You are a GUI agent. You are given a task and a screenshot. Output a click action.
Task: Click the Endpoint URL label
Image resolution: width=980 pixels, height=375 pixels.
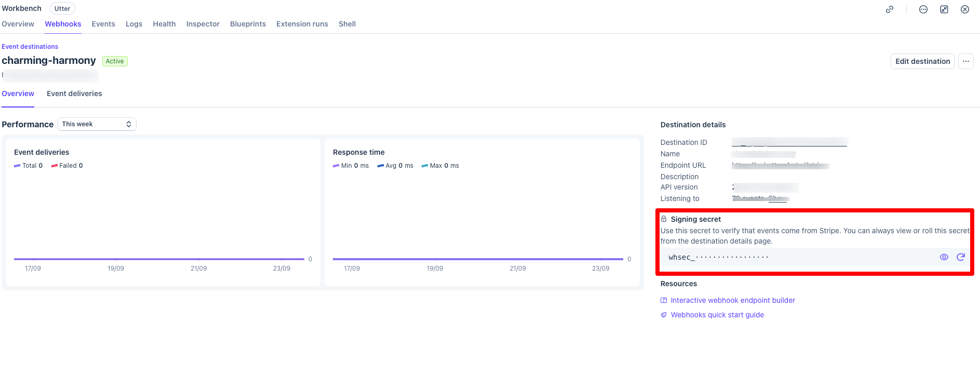pyautogui.click(x=683, y=165)
